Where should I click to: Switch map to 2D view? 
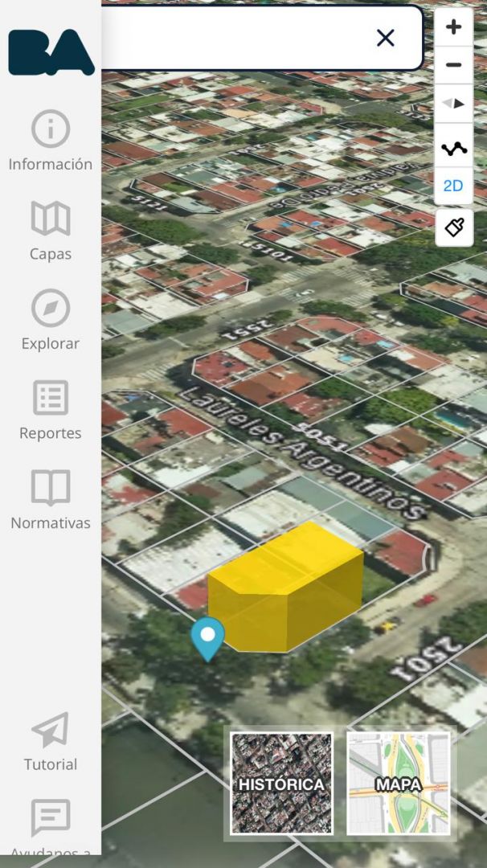(453, 186)
